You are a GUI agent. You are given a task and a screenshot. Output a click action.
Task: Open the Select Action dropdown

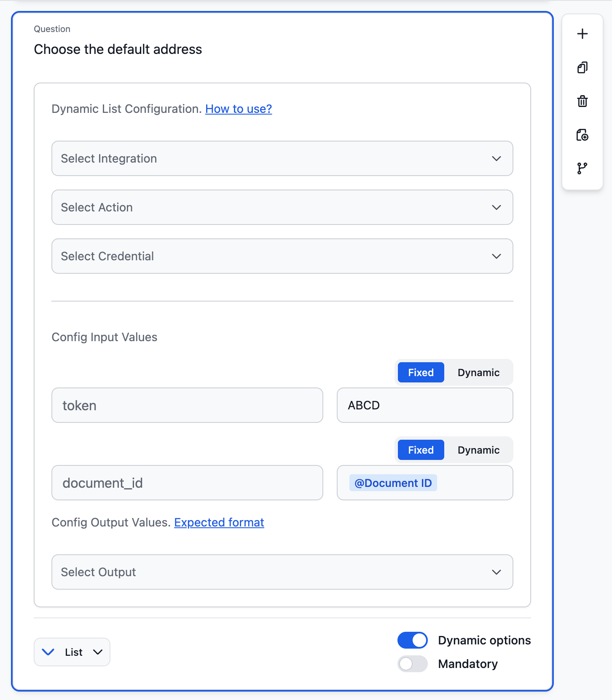coord(282,207)
